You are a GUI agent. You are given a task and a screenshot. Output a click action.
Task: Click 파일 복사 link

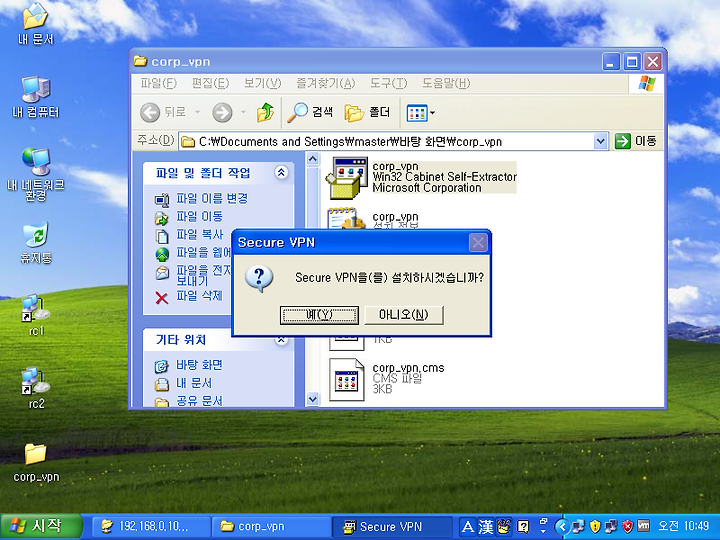[199, 235]
